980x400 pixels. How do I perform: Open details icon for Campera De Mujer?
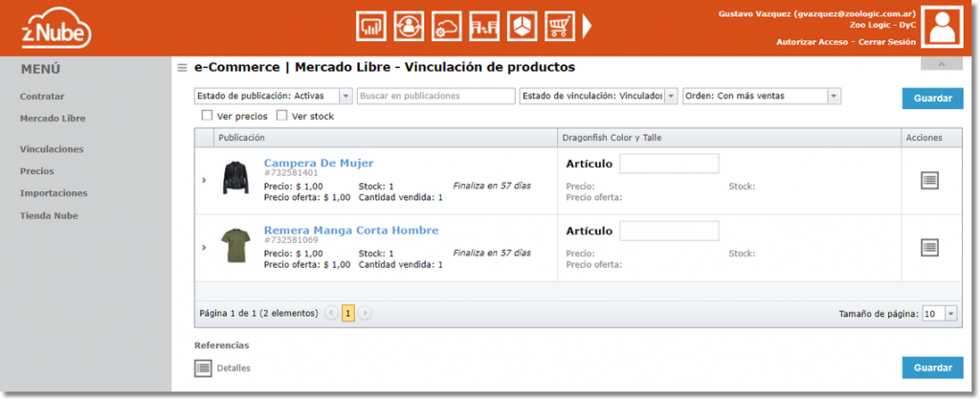click(x=930, y=181)
